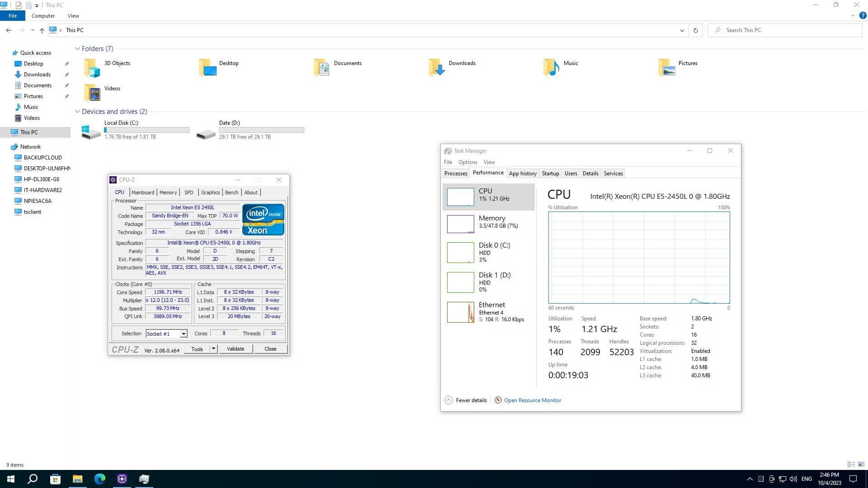
Task: Open the Bench tab in CPU-Z
Action: click(231, 192)
